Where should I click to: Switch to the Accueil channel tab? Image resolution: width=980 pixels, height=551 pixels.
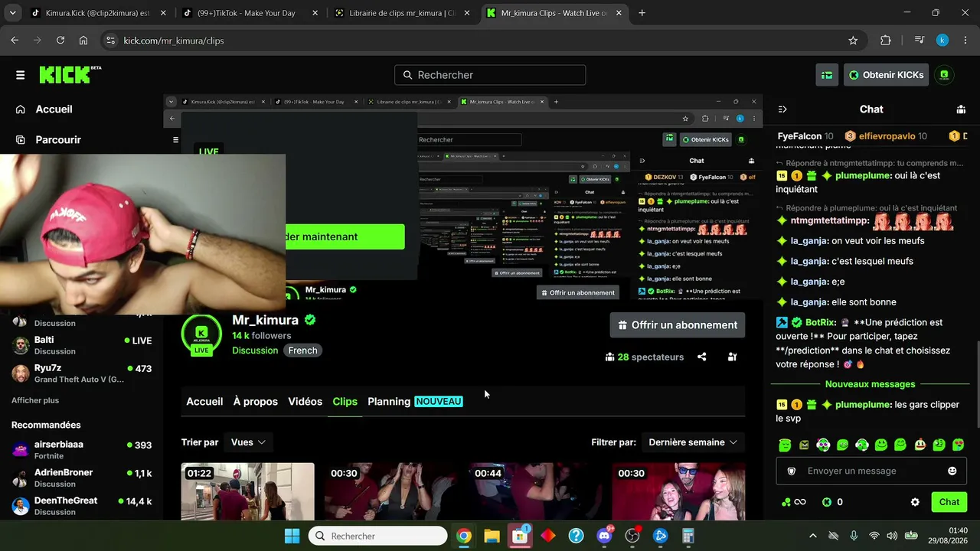[x=204, y=402]
